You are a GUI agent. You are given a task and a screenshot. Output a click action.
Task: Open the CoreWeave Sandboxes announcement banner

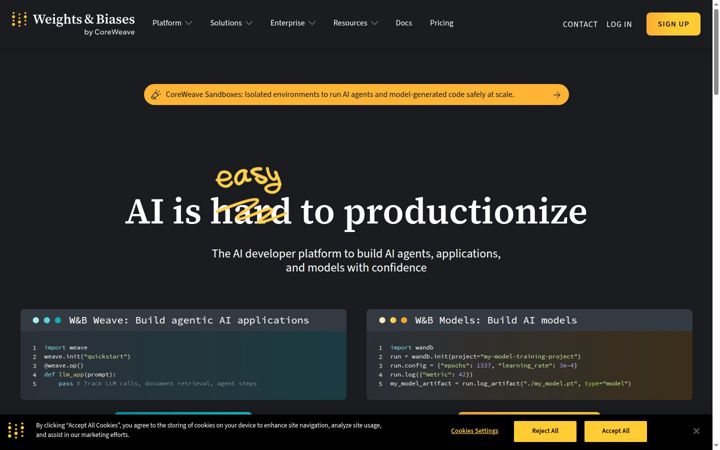[356, 95]
